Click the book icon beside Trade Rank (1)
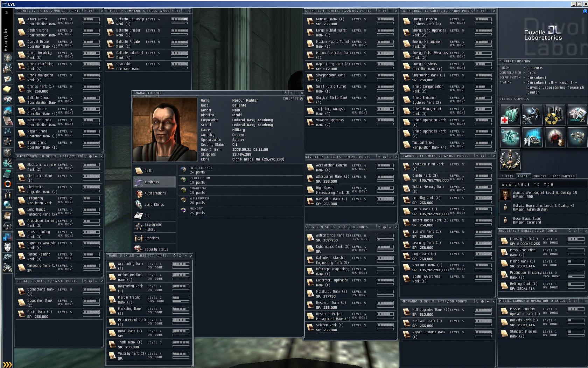Viewport: 588px width, 368px height. tap(112, 345)
